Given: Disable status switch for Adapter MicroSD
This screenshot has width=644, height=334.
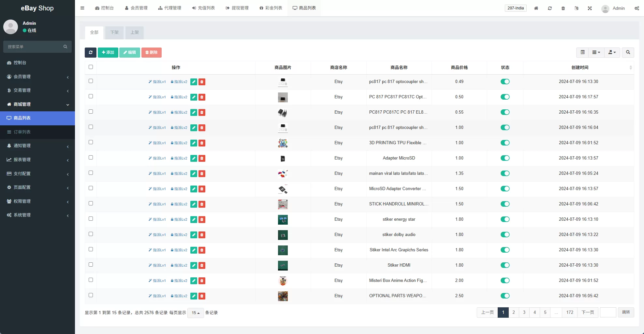Looking at the screenshot, I should coord(505,158).
